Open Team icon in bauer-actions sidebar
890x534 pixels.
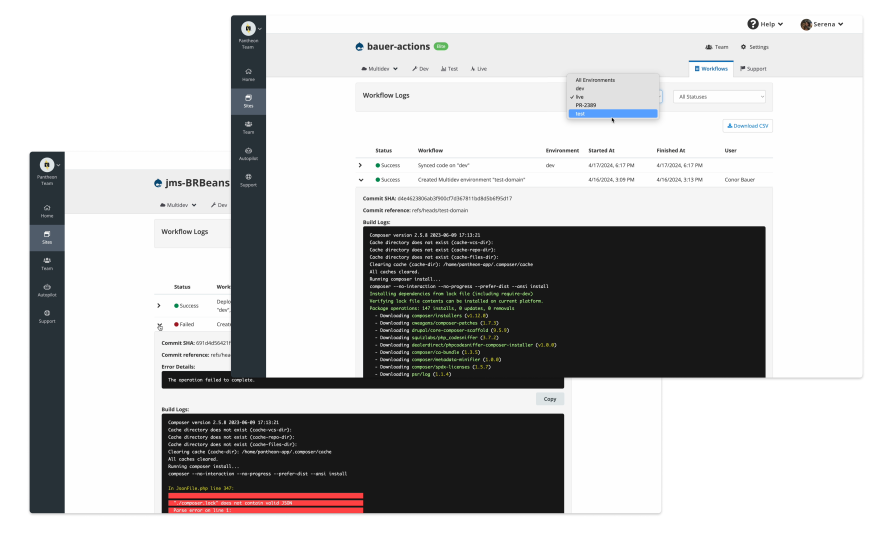[248, 124]
